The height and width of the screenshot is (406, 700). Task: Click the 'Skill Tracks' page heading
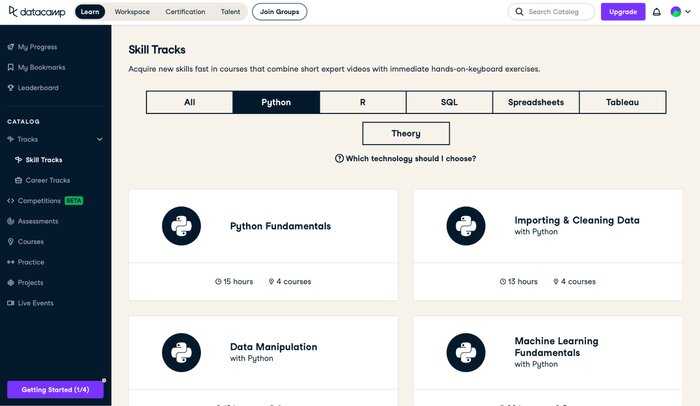157,50
